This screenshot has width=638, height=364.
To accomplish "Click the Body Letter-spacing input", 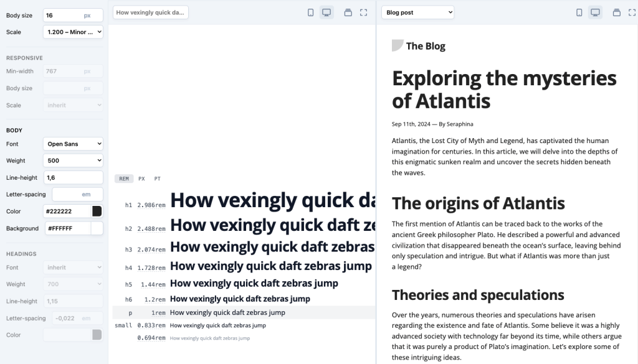I will click(77, 194).
